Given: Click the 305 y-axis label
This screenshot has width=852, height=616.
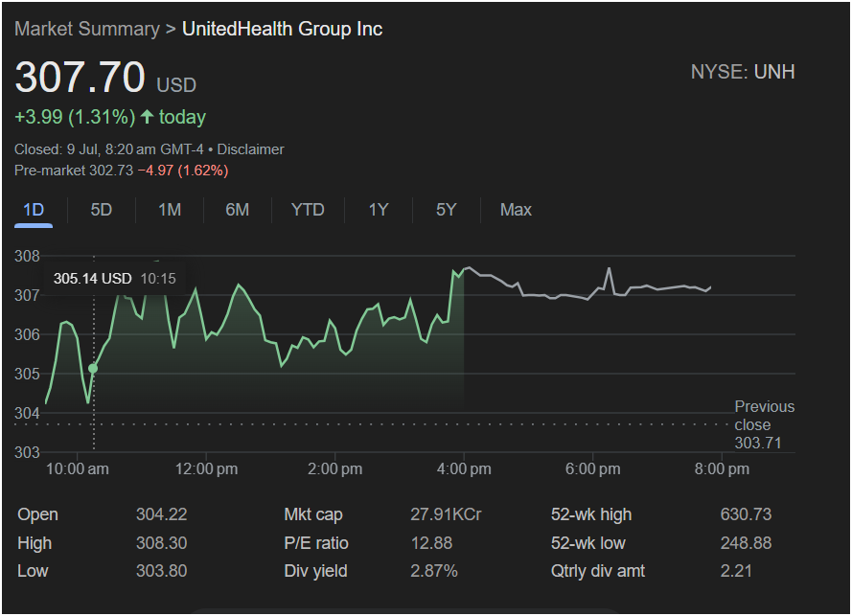Looking at the screenshot, I should click(27, 374).
